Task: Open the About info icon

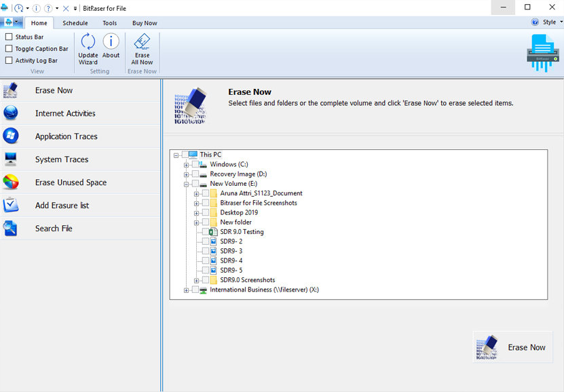Action: (x=111, y=41)
